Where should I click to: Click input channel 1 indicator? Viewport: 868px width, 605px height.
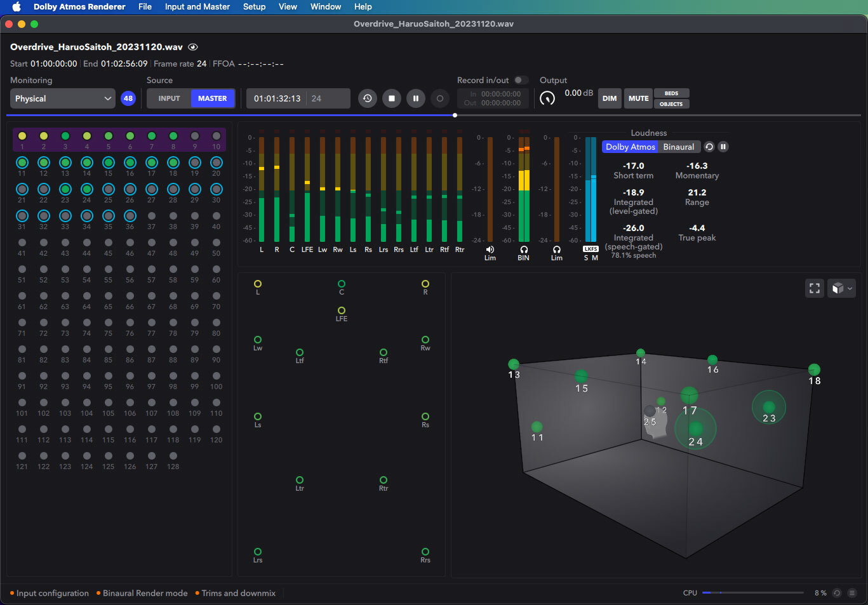click(x=22, y=136)
